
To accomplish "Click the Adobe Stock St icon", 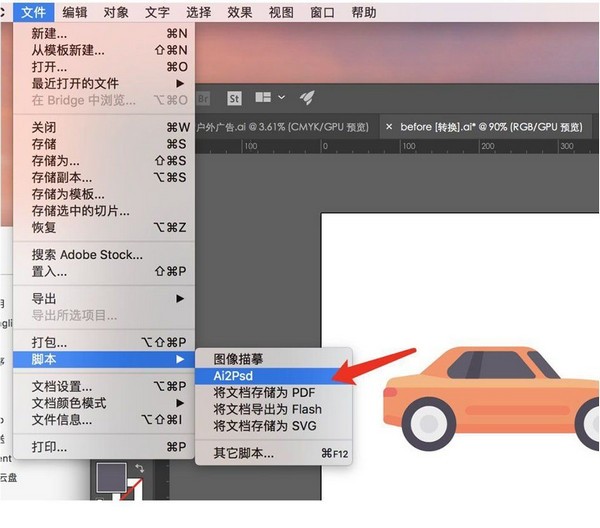I will 234,99.
